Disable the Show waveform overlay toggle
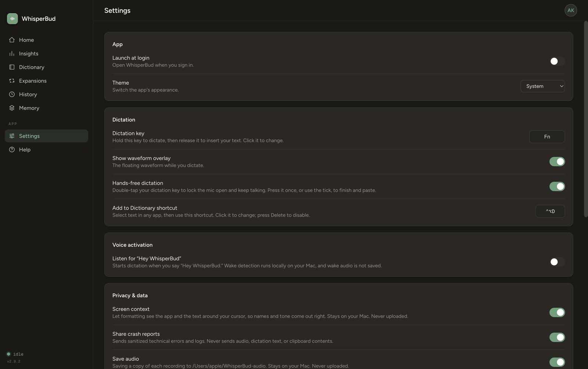Viewport: 588px width, 369px height. tap(557, 162)
